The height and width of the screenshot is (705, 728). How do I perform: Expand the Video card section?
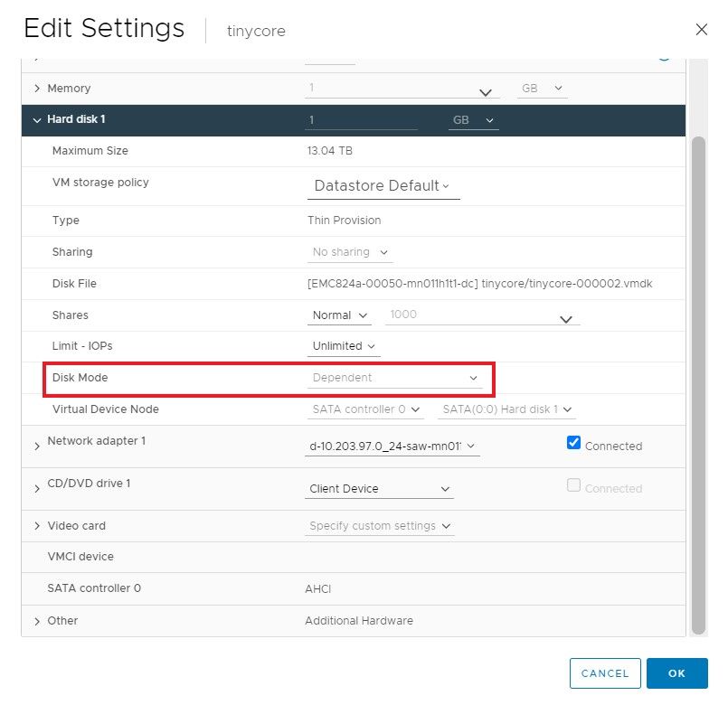pyautogui.click(x=37, y=526)
